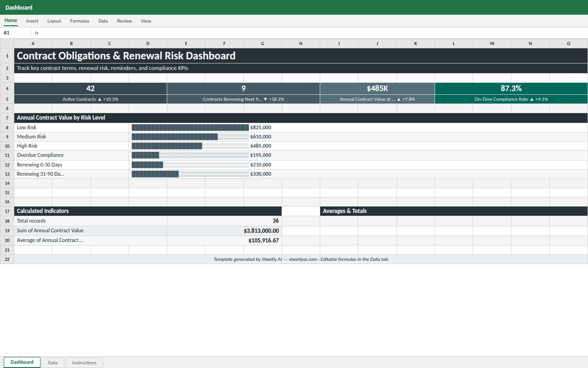Switch to the Layout tab
Viewport: 588px width, 368px height.
[54, 21]
